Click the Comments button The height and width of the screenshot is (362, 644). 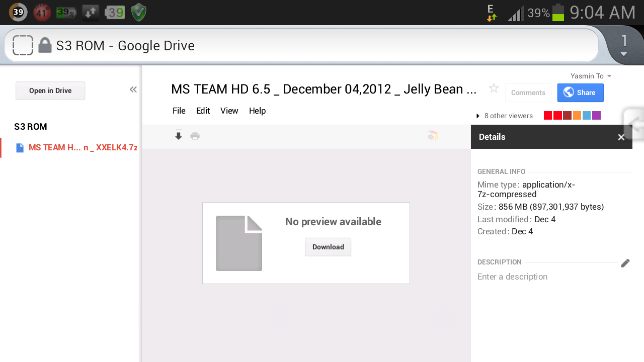coord(528,93)
